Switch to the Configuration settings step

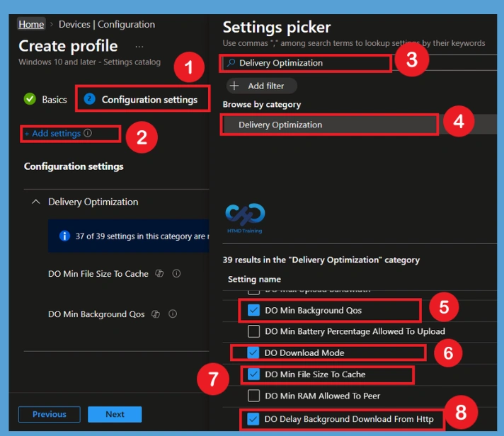[140, 99]
